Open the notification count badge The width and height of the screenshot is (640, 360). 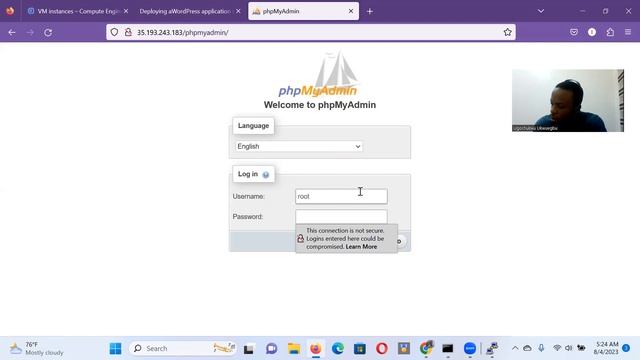pos(626,348)
